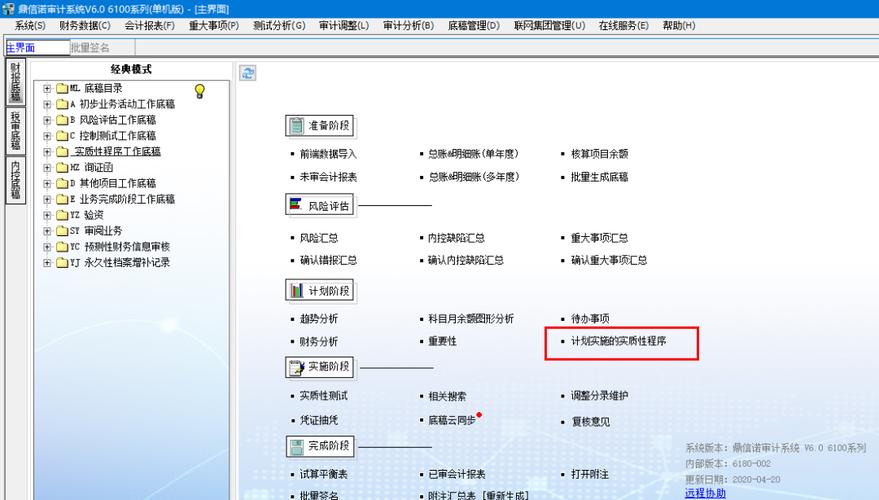Open the 计划阶段 stage button
879x500 pixels.
tap(320, 290)
